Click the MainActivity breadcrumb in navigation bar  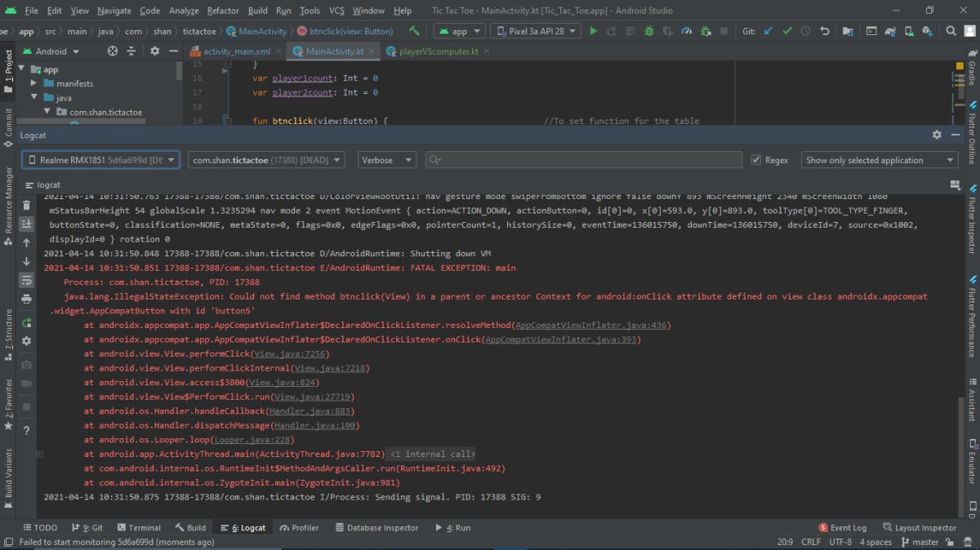[257, 31]
